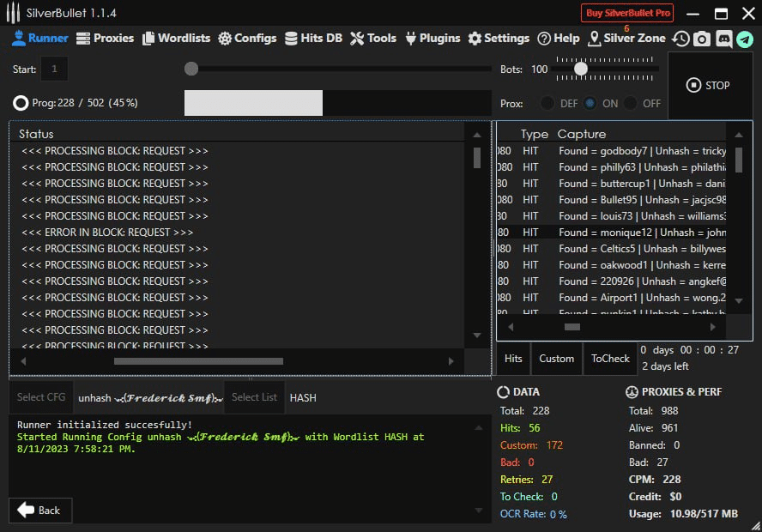The width and height of the screenshot is (762, 532).
Task: Open the Discord icon link
Action: 723,39
